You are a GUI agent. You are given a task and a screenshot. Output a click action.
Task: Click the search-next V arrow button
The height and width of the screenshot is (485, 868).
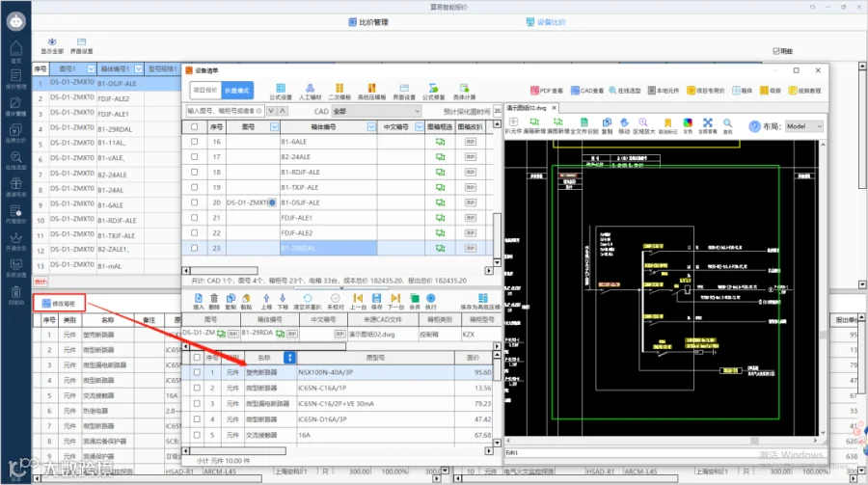(271, 111)
